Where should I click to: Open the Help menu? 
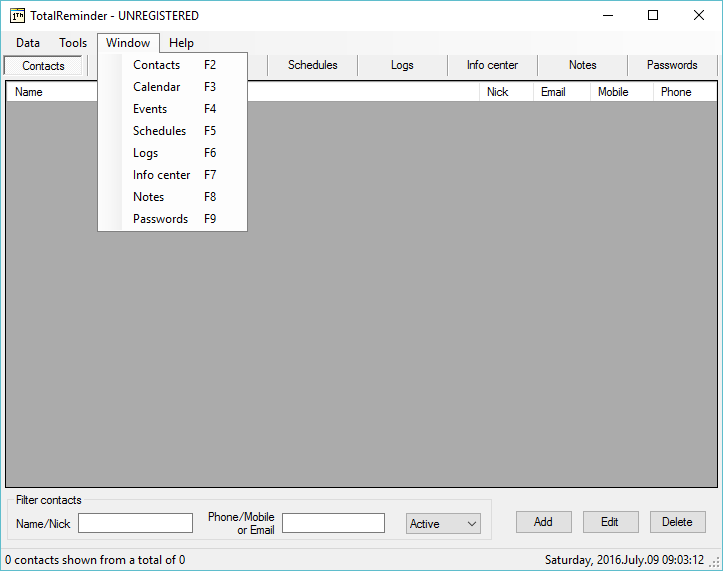181,43
